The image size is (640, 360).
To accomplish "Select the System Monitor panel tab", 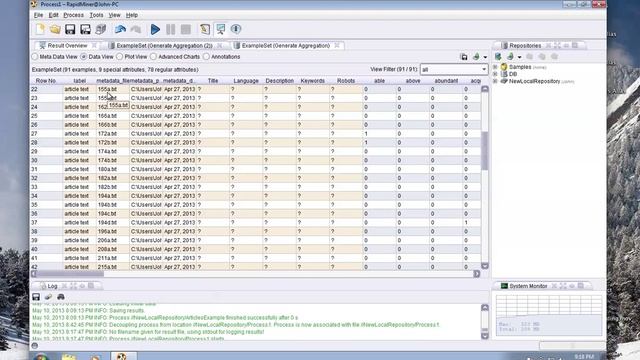I will pyautogui.click(x=528, y=286).
